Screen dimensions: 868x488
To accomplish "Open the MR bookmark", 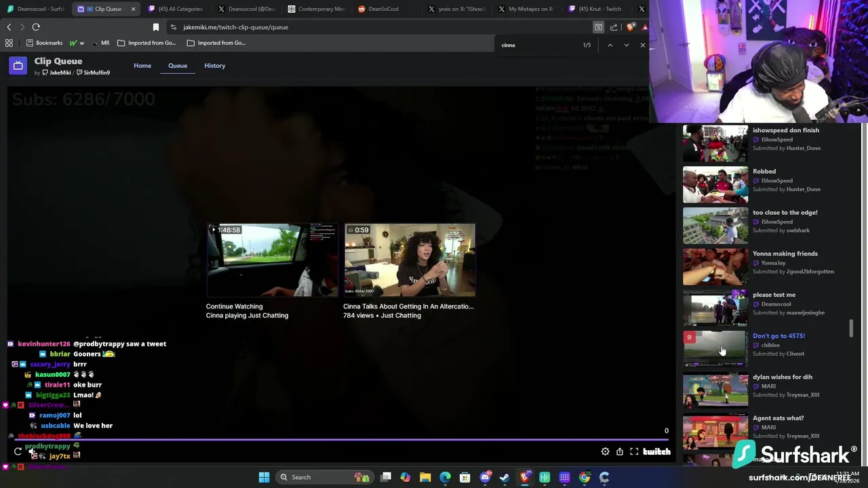I will click(100, 43).
